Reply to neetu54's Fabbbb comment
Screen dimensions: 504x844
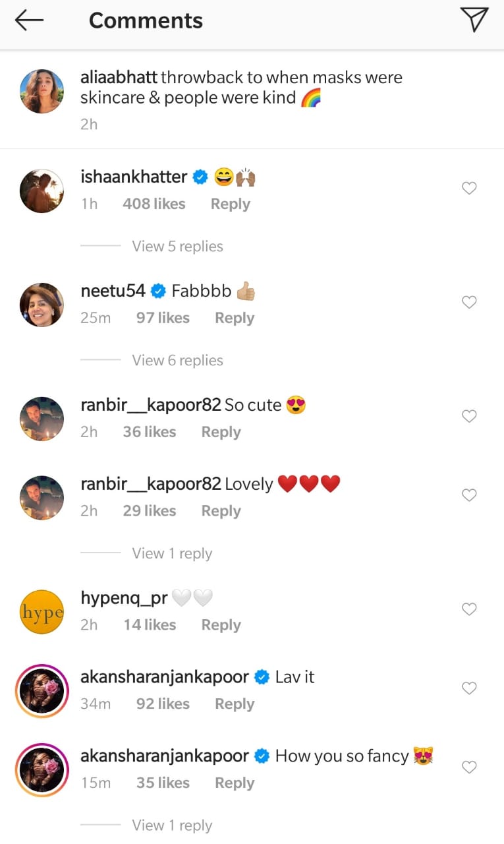(x=234, y=318)
